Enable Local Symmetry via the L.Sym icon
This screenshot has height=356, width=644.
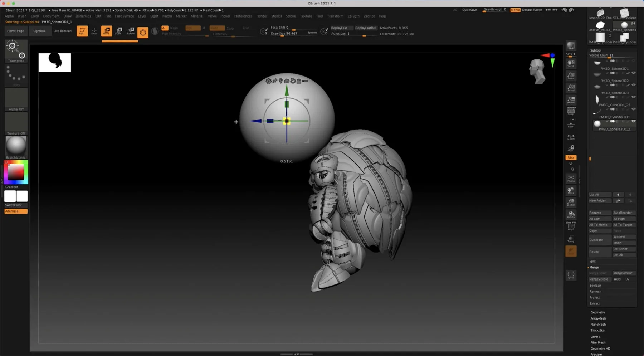[571, 137]
